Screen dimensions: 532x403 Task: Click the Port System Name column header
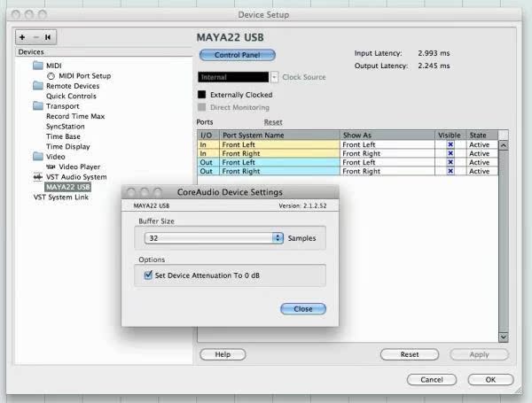point(279,135)
